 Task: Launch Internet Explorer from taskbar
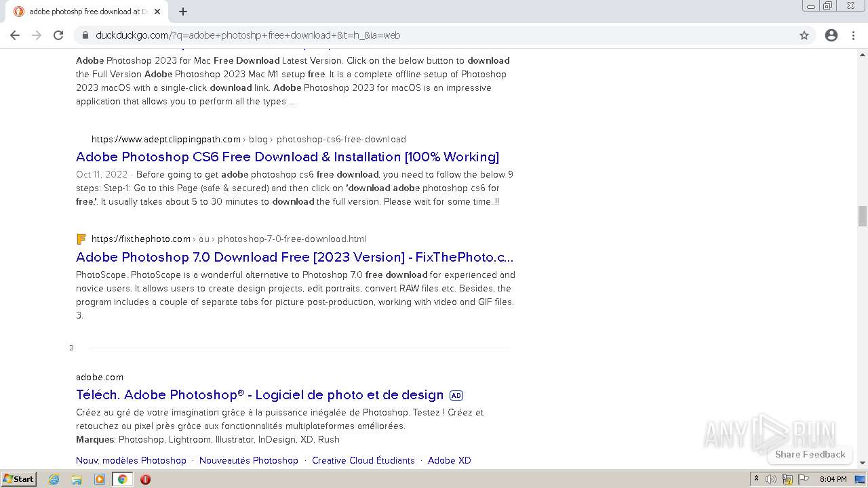tap(54, 479)
